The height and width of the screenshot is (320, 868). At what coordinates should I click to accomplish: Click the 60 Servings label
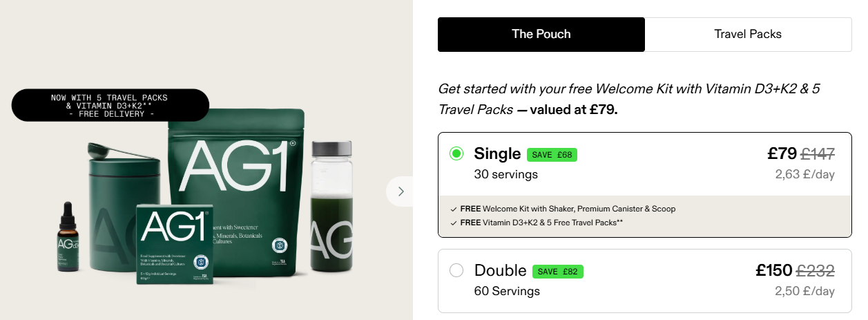point(507,291)
